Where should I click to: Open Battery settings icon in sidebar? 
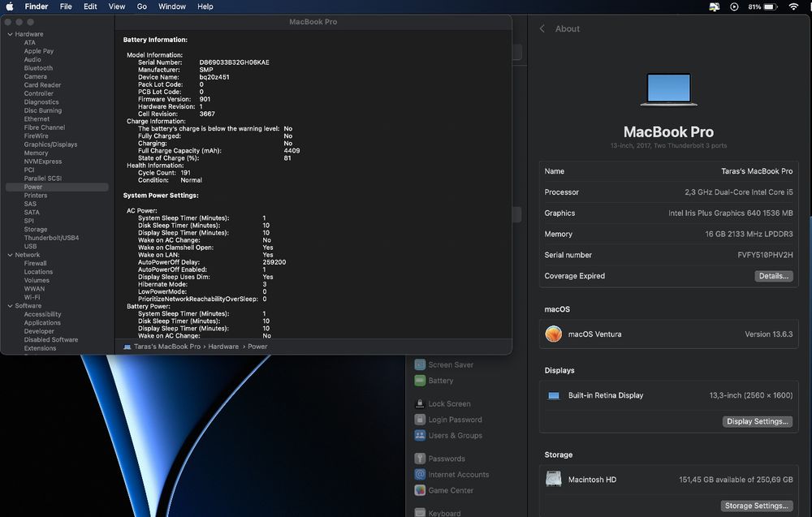pos(420,381)
